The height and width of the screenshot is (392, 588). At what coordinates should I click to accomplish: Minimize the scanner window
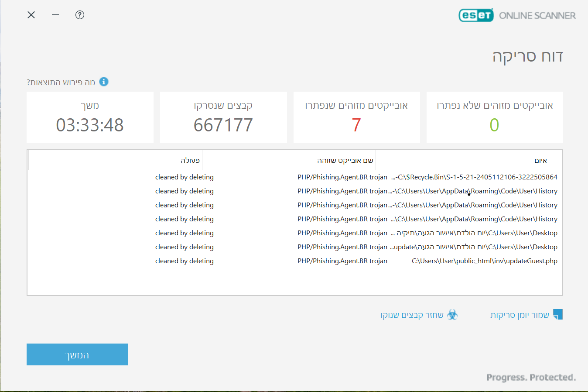[x=55, y=15]
